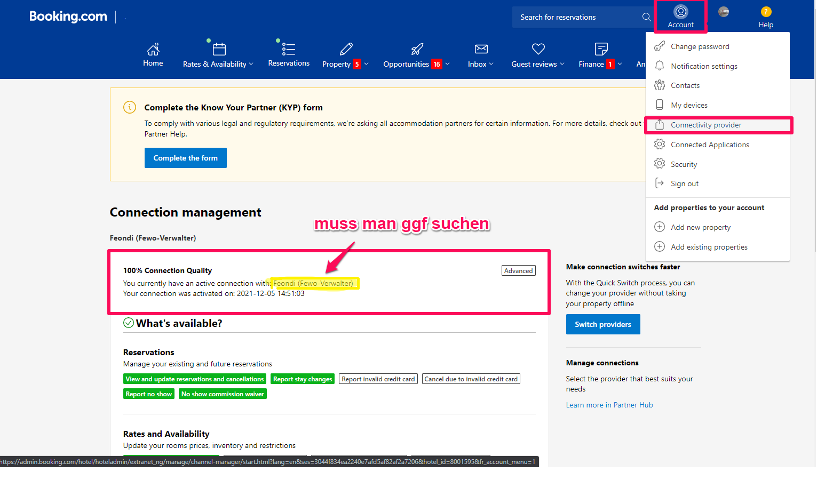Open Reservations list icon
The width and height of the screenshot is (817, 504).
click(289, 50)
